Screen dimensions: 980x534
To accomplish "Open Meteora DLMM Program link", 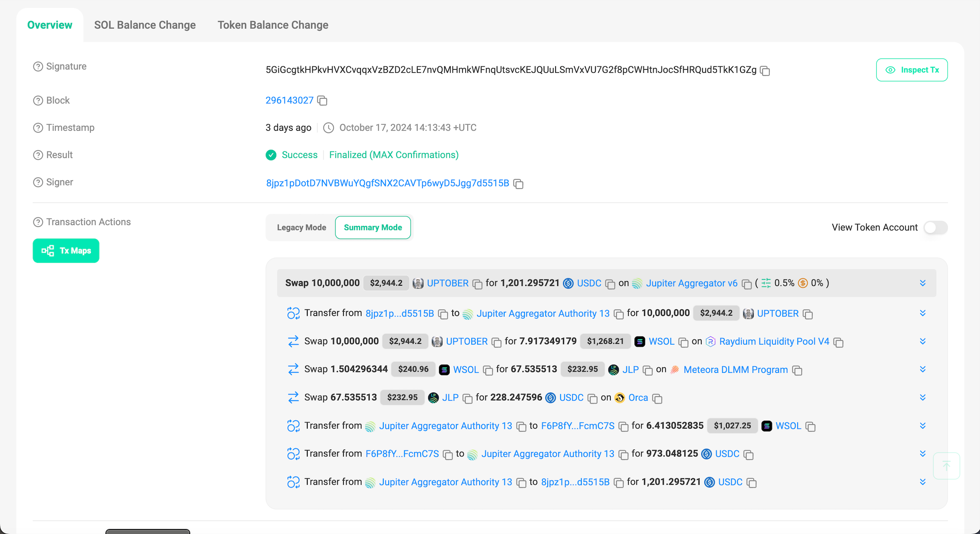I will pyautogui.click(x=735, y=370).
